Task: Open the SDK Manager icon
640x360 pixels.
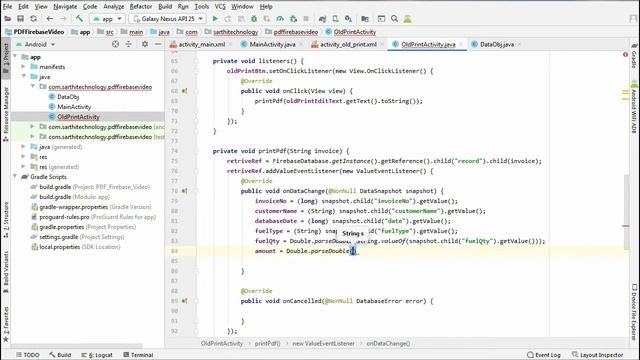Action: pos(348,19)
